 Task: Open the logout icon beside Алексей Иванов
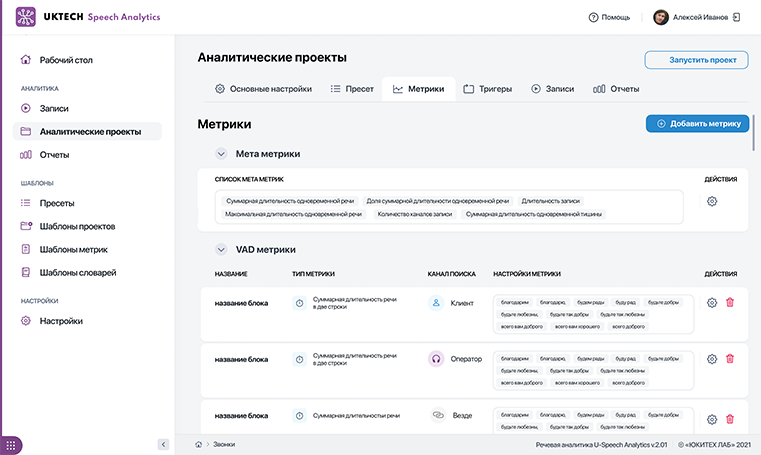click(x=737, y=17)
